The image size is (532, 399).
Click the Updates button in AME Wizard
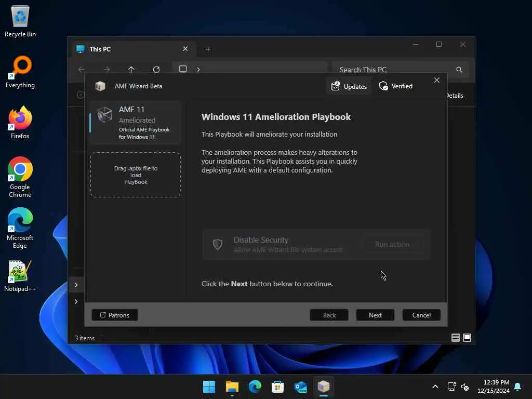point(349,86)
